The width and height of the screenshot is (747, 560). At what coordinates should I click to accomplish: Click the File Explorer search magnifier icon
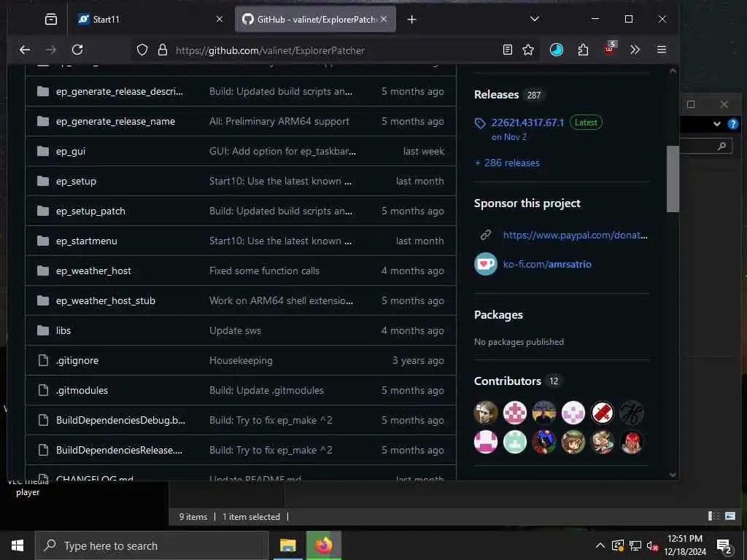[721, 146]
